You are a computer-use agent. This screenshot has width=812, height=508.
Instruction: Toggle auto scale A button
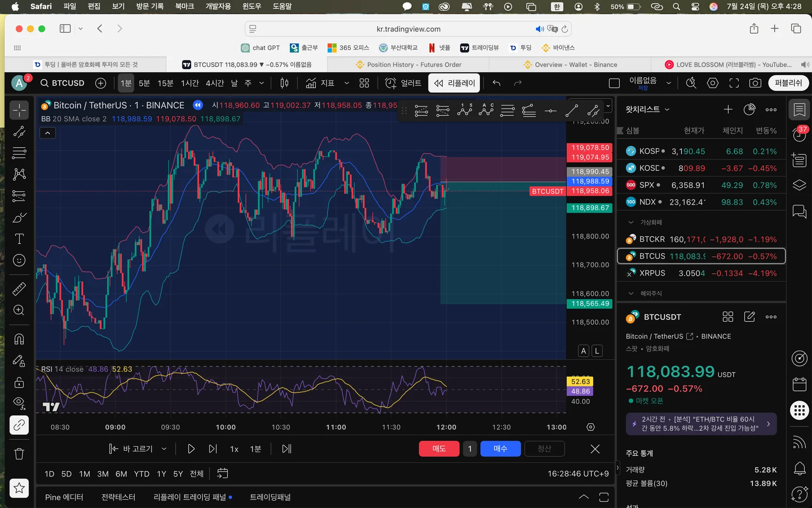click(584, 351)
